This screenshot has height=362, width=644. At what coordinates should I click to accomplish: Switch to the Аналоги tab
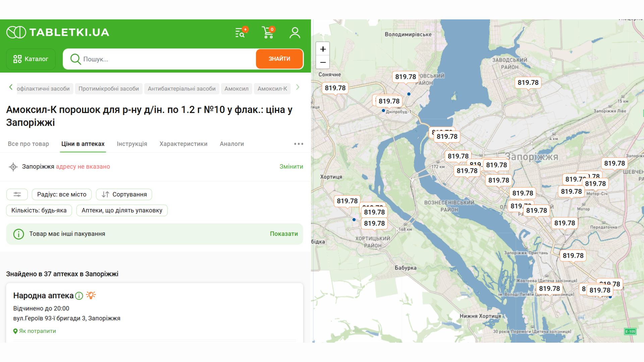tap(231, 144)
